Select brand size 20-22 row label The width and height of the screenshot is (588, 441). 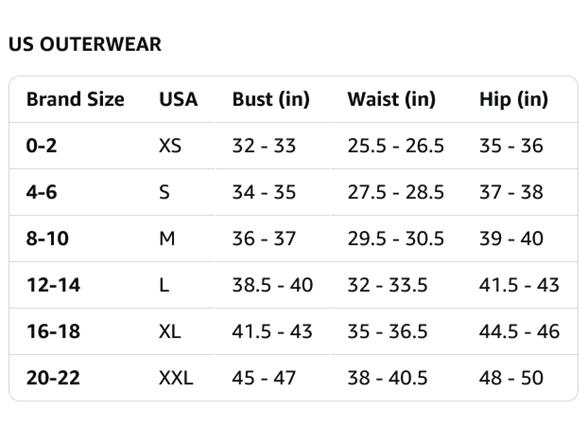[53, 378]
